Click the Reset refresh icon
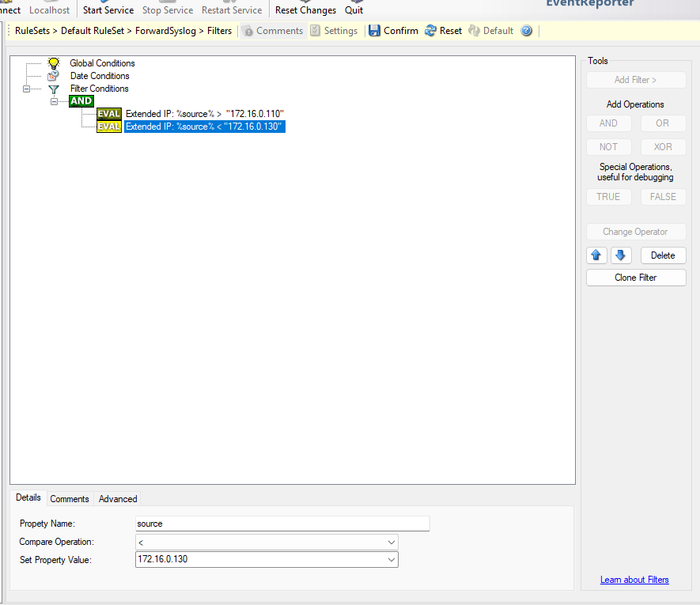Image resolution: width=700 pixels, height=605 pixels. [x=430, y=31]
